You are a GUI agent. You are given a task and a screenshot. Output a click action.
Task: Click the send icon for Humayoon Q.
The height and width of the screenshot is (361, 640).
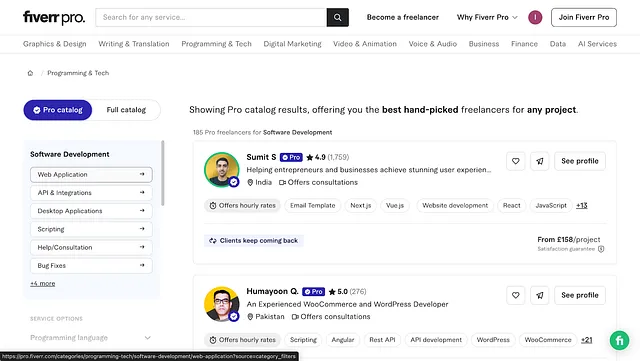pos(540,295)
